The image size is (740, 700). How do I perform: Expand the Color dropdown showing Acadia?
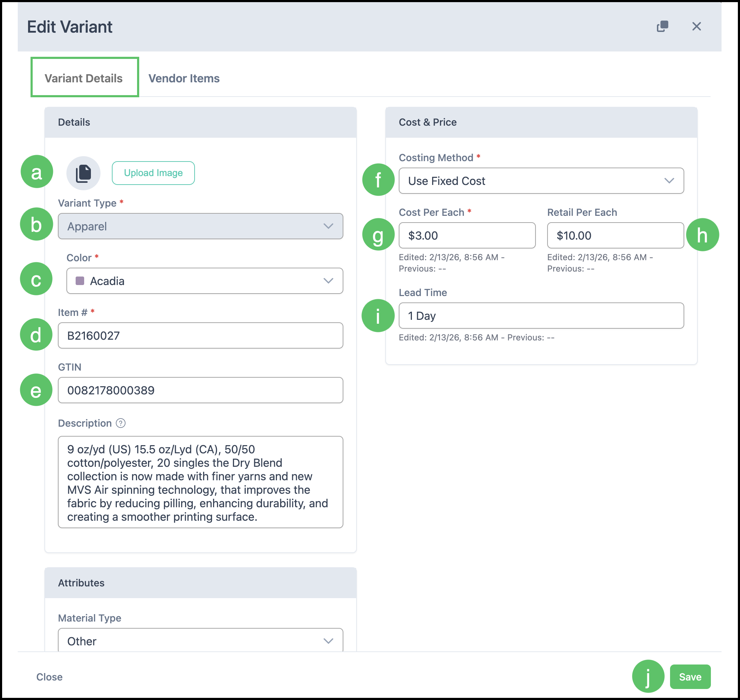tap(205, 280)
